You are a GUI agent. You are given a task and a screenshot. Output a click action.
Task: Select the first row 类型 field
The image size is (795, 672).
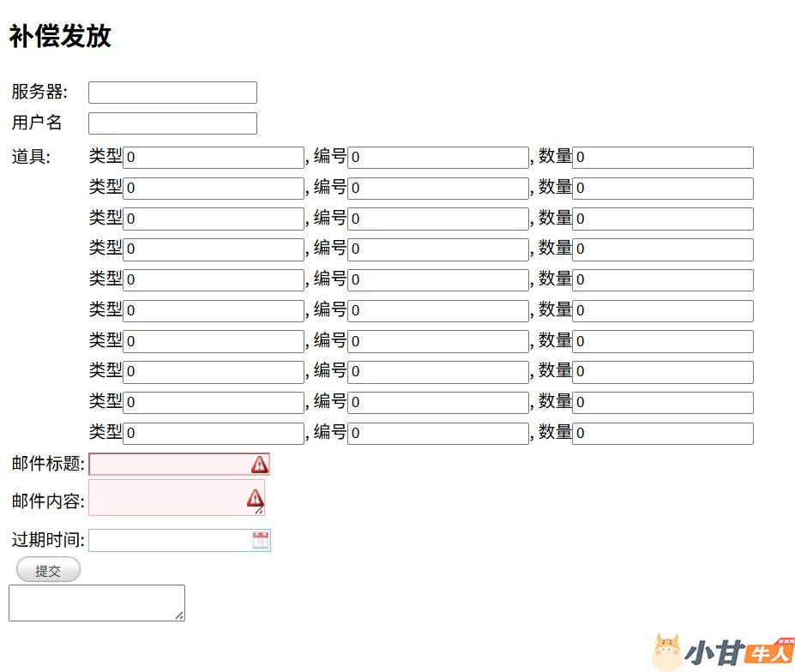[x=214, y=158]
